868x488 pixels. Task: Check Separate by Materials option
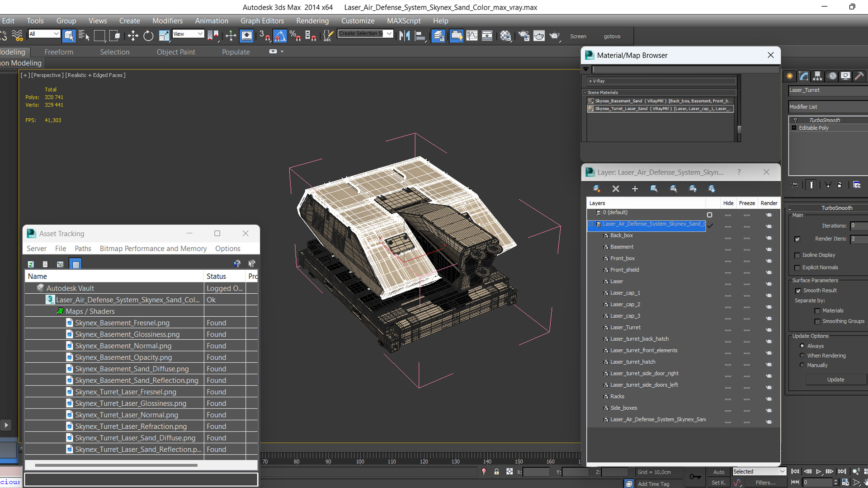click(817, 311)
